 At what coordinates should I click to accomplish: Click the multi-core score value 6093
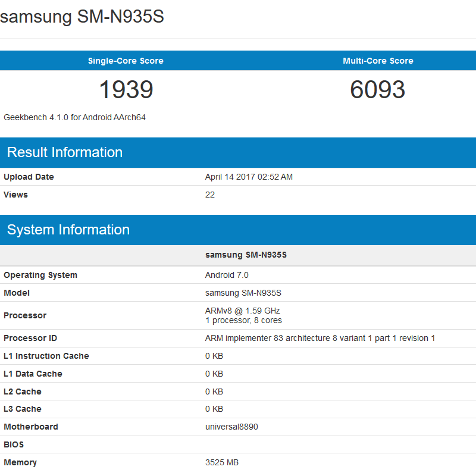(378, 90)
